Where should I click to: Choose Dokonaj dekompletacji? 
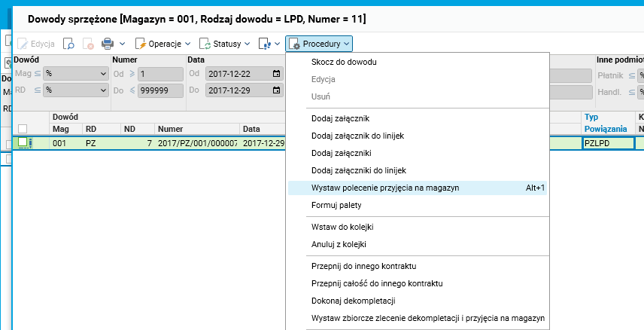[x=418, y=301]
